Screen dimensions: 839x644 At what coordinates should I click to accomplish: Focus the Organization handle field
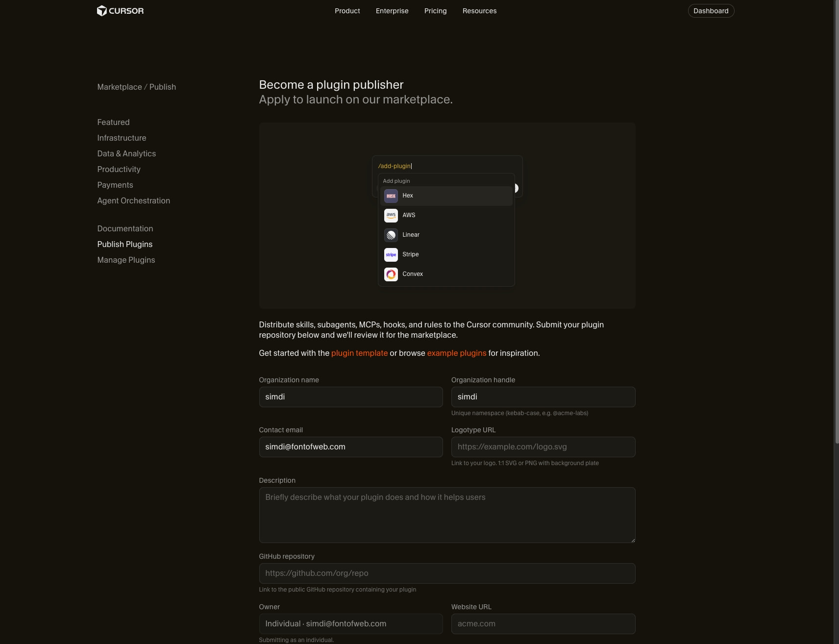click(x=543, y=397)
